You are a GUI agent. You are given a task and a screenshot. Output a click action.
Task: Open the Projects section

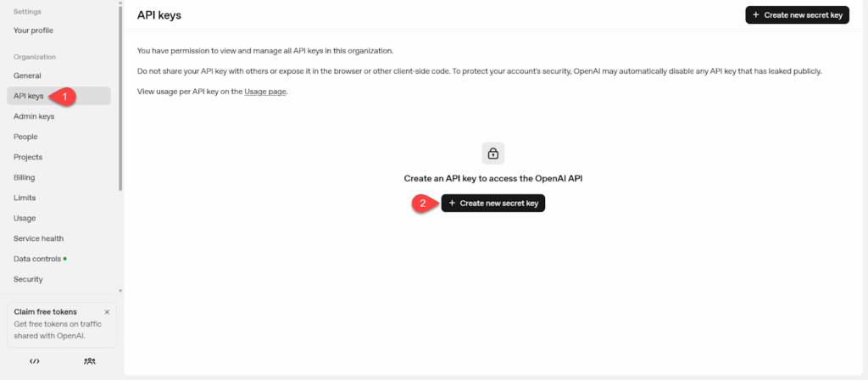click(28, 157)
